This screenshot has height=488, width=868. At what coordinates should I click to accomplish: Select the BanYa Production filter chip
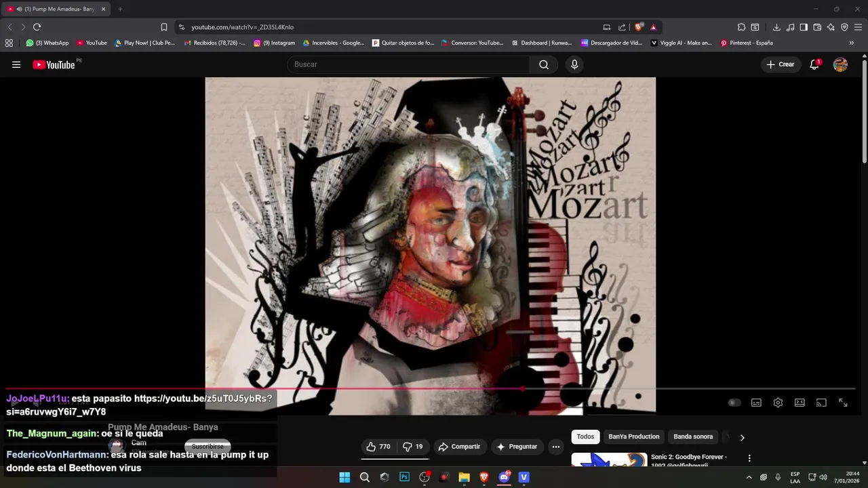(633, 436)
